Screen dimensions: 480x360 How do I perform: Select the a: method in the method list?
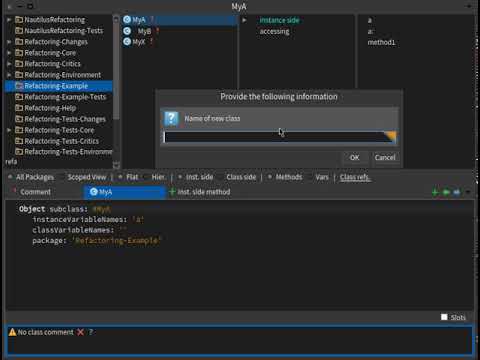370,31
